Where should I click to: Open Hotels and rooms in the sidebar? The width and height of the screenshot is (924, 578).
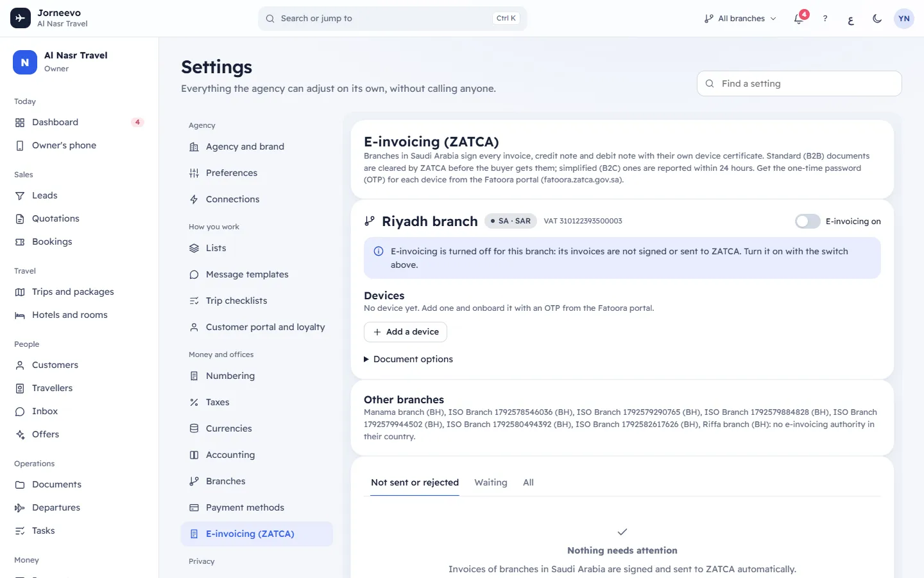(79, 315)
